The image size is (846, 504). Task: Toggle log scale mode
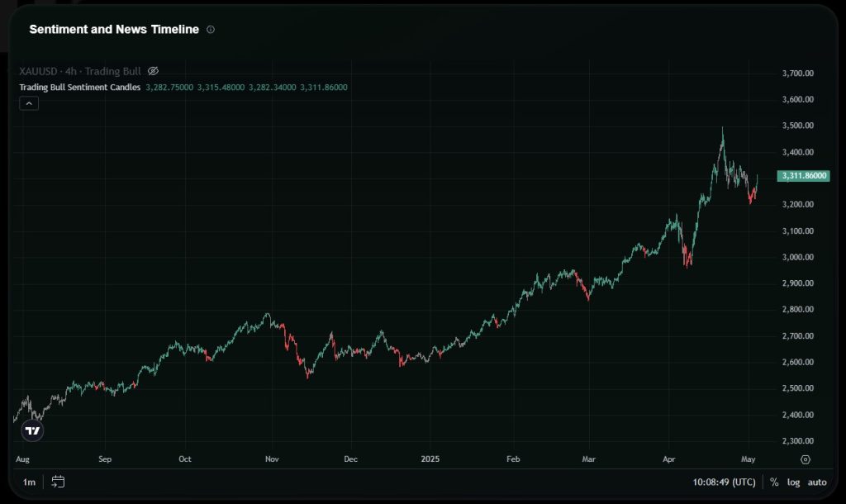tap(793, 482)
